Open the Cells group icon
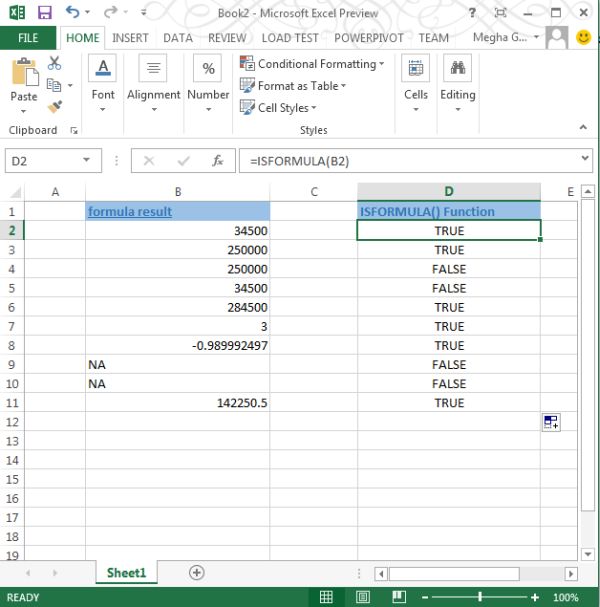Screen dimensions: 600x607 coord(415,68)
